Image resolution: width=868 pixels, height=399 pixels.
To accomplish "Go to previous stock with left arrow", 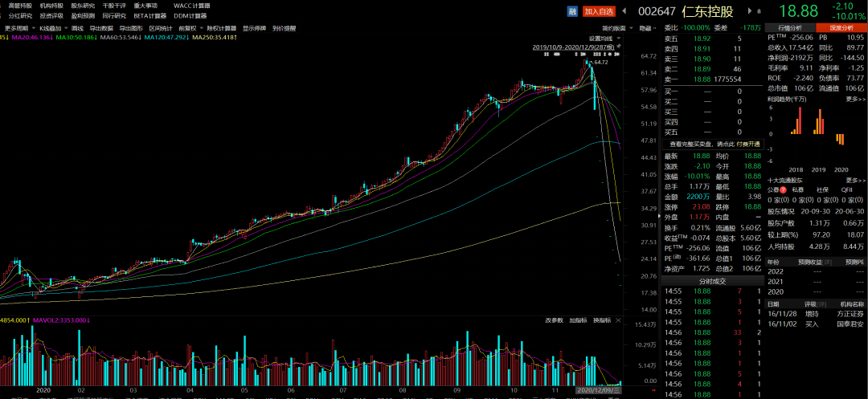I will click(624, 10).
